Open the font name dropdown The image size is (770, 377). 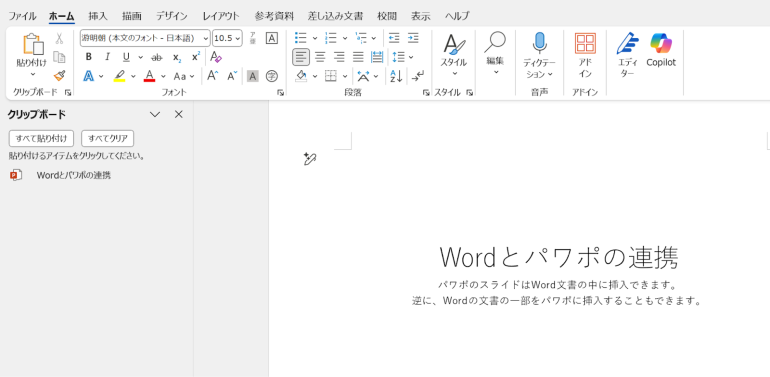point(205,38)
